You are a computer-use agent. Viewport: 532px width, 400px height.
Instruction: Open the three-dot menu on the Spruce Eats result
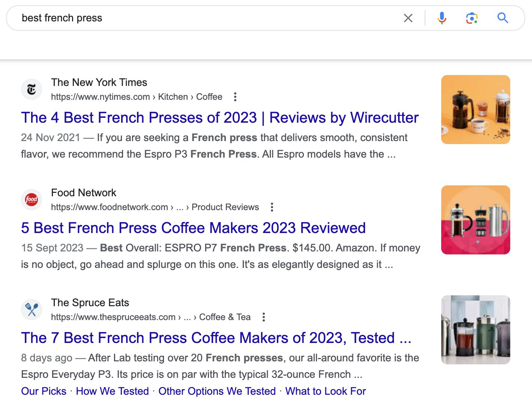pos(263,317)
